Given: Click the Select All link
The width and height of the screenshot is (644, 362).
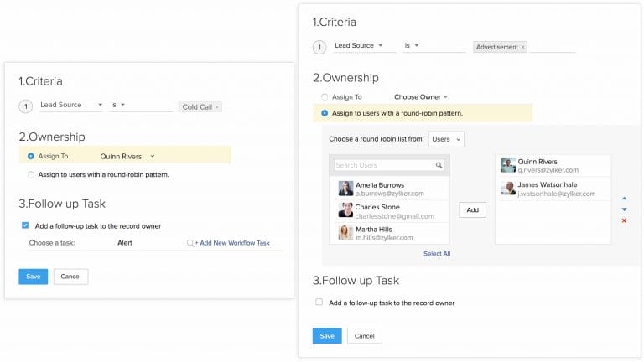Looking at the screenshot, I should 437,253.
